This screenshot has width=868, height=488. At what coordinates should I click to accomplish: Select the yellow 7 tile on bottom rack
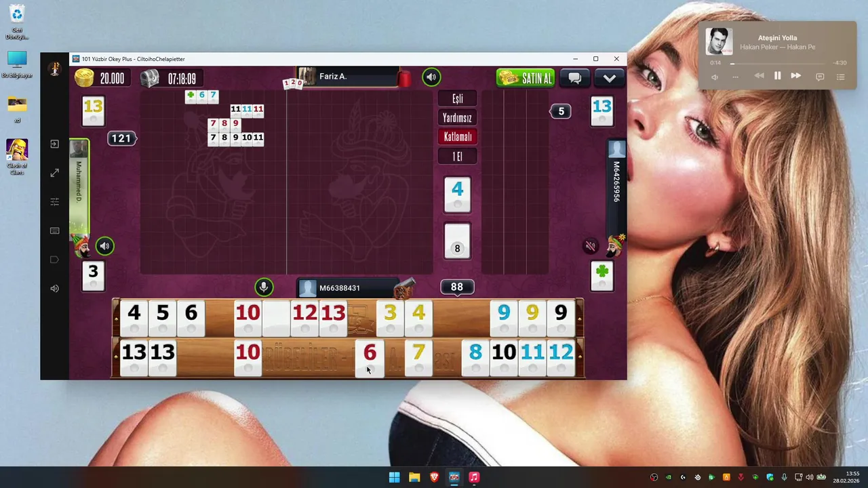[418, 358]
